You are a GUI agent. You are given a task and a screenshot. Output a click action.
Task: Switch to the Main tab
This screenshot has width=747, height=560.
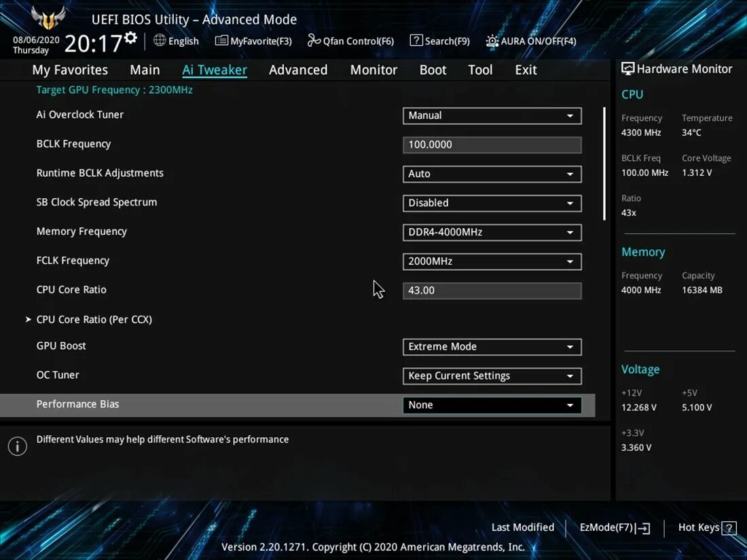[145, 70]
